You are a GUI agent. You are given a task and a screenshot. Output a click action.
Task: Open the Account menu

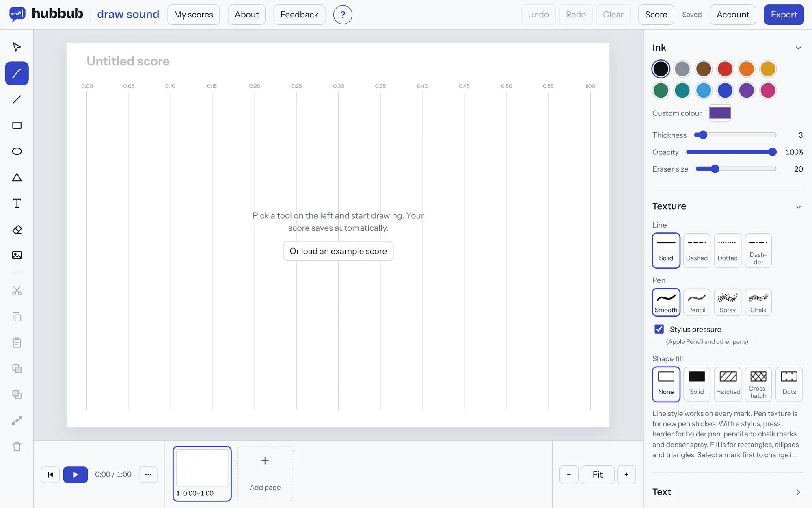click(x=733, y=15)
